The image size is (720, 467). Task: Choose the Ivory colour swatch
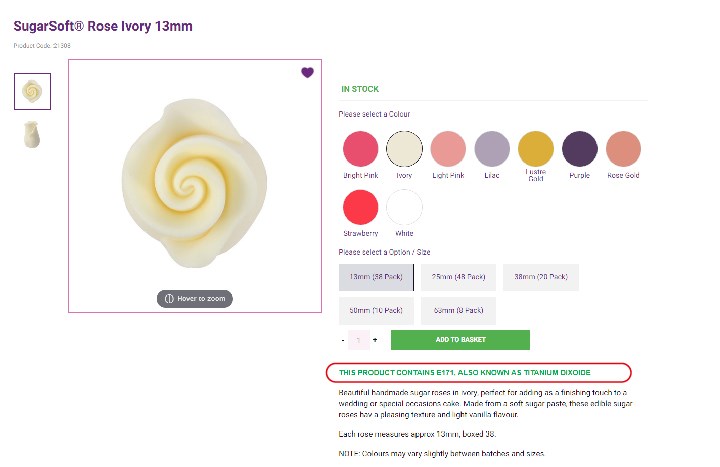click(404, 150)
